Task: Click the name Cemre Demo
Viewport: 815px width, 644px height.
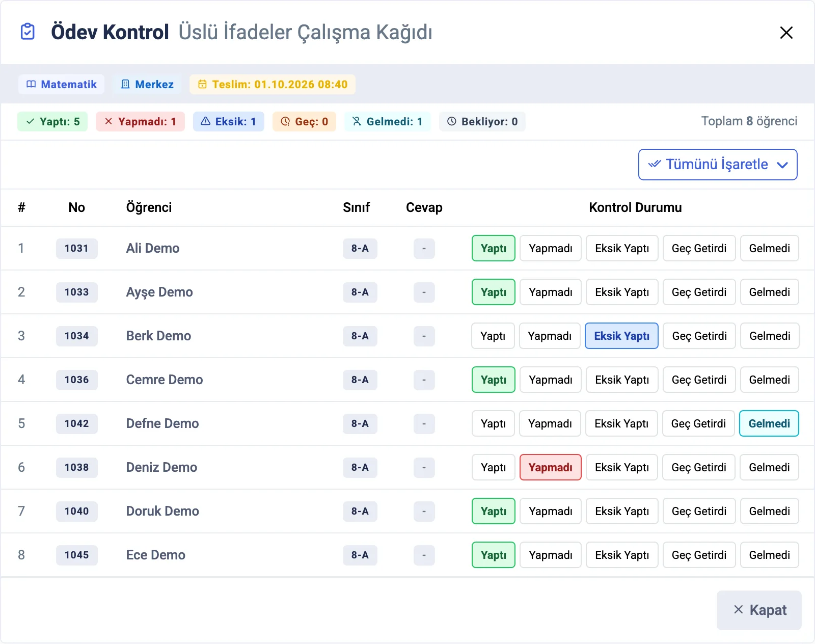Action: 165,380
